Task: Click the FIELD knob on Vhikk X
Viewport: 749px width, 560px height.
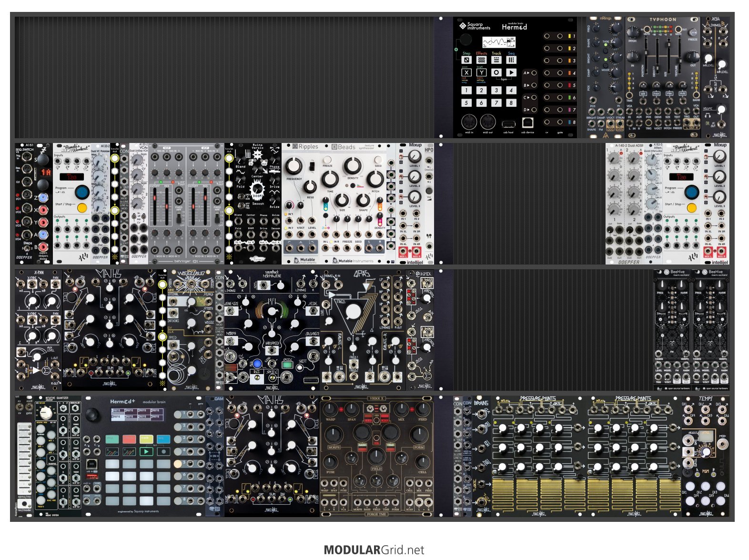Action: pos(376,457)
